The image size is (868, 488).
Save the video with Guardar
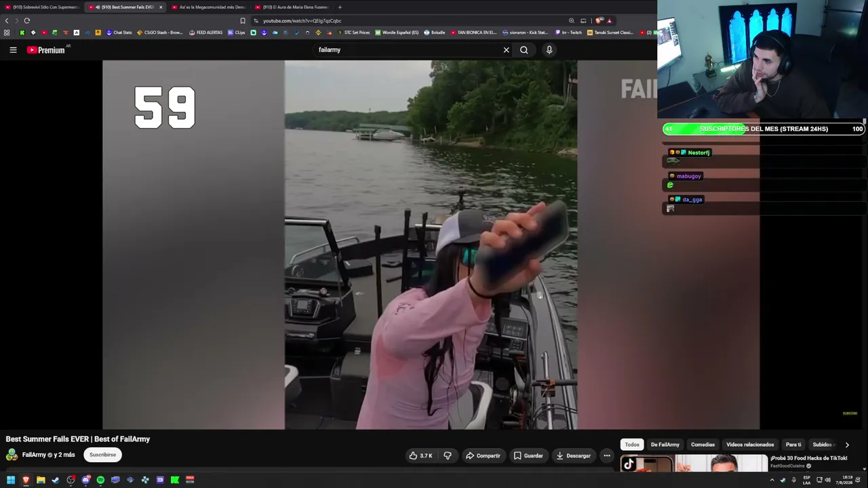[528, 455]
